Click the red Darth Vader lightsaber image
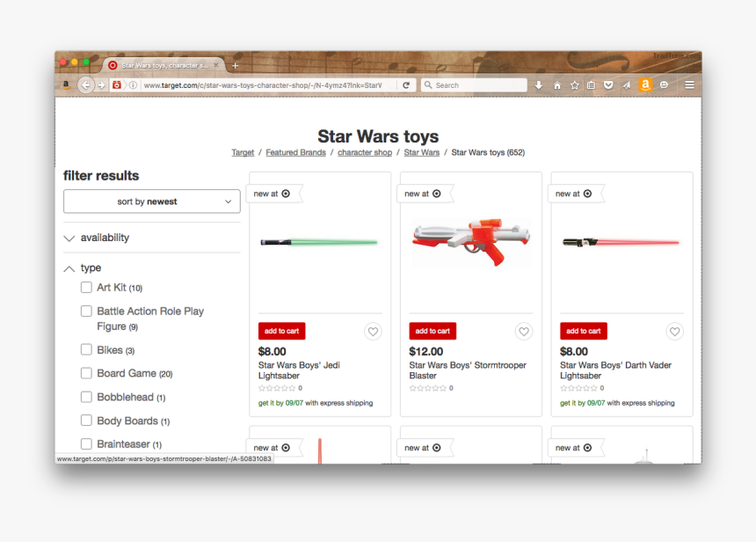The image size is (756, 542). coord(621,242)
